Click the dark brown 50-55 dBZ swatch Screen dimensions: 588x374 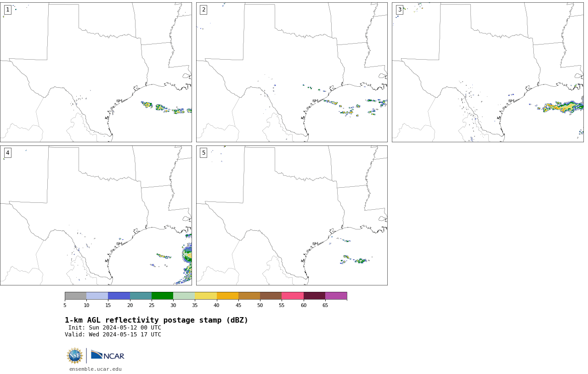click(271, 296)
